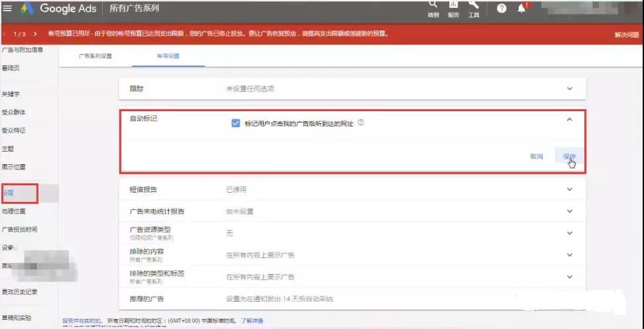Open 受众群体 in sidebar
This screenshot has width=644, height=329.
pos(13,113)
